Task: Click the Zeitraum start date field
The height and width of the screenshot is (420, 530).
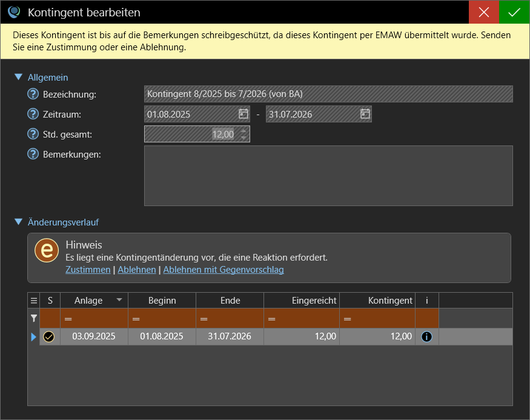Action: [x=197, y=114]
